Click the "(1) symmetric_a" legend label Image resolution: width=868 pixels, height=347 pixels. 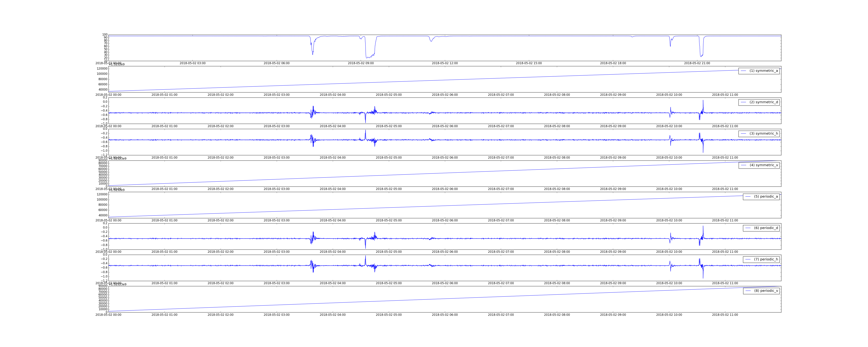pos(763,71)
